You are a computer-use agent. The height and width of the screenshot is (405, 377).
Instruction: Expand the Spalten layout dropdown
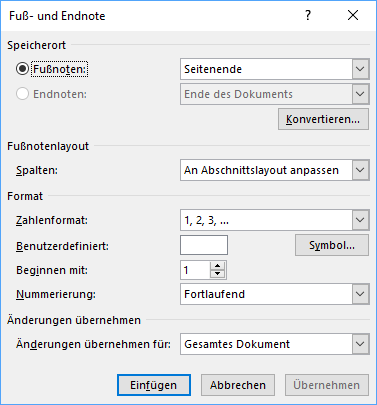click(275, 170)
